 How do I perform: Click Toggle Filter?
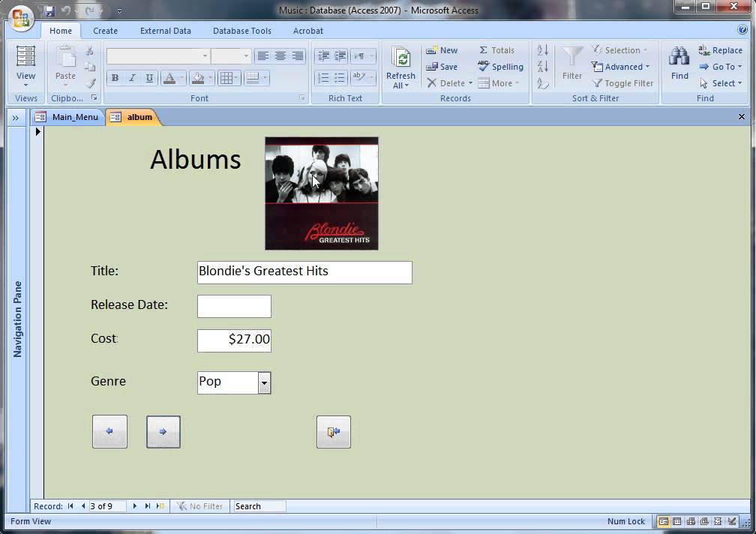[x=622, y=83]
